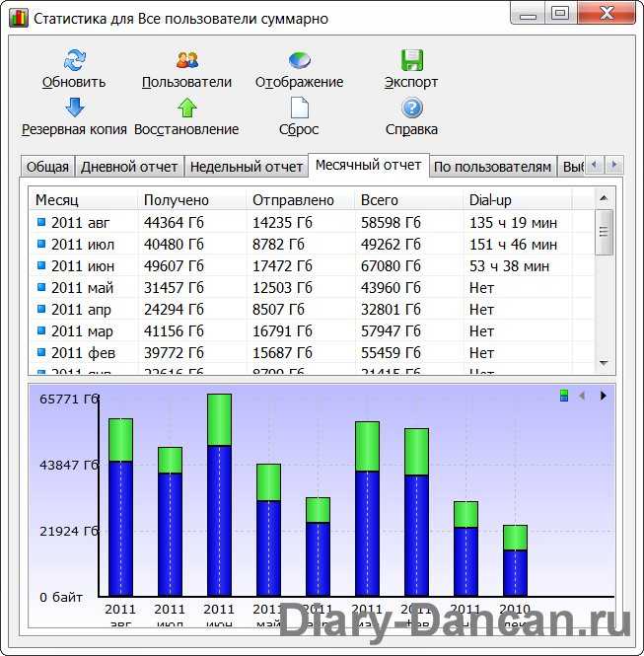
Task: Click the app icon in title bar
Action: [x=19, y=19]
